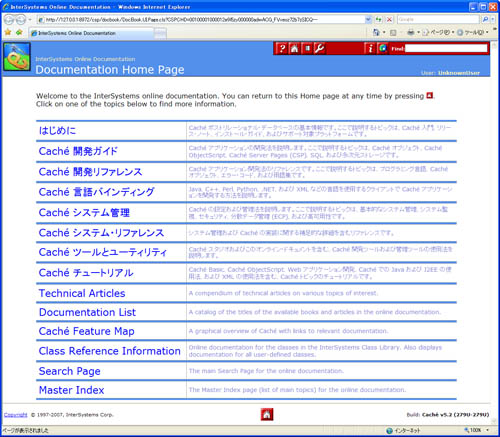This screenshot has width=500, height=437.
Task: Open the Technical Articles link
Action: coord(82,293)
